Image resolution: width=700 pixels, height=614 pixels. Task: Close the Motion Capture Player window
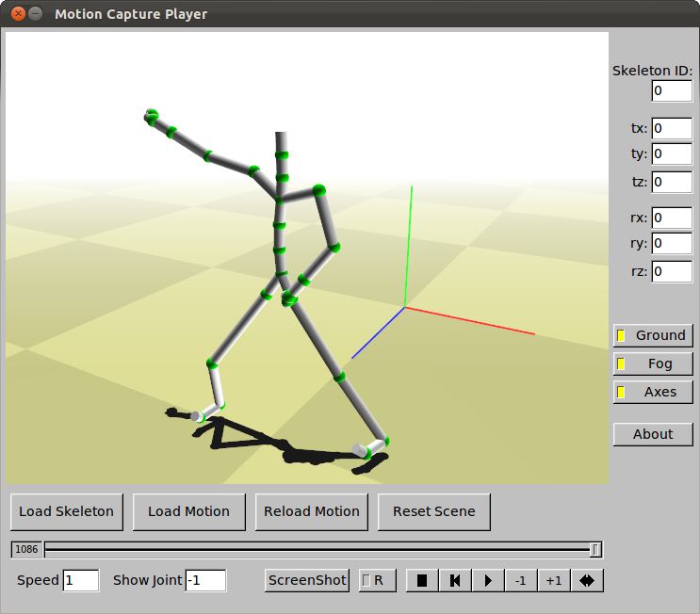pyautogui.click(x=18, y=14)
